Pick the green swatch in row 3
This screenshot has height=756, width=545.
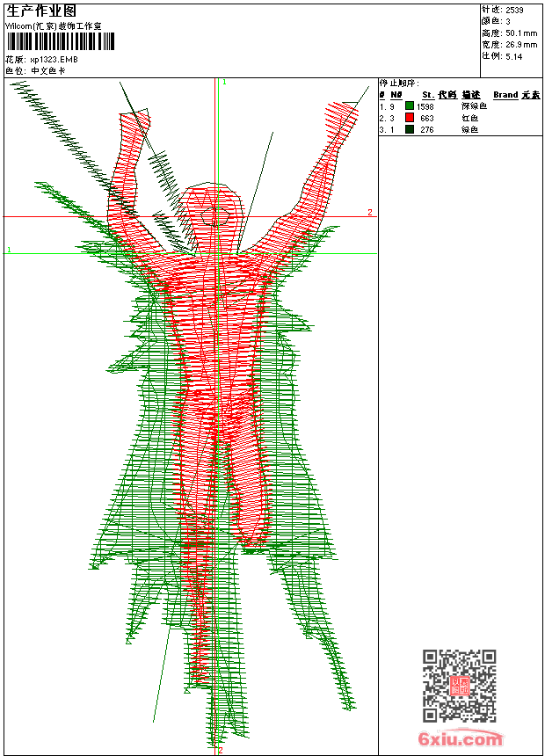pyautogui.click(x=410, y=129)
